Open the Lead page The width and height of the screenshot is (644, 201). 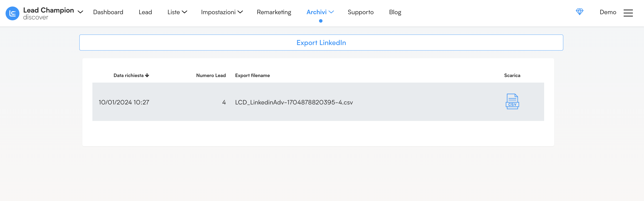(145, 12)
